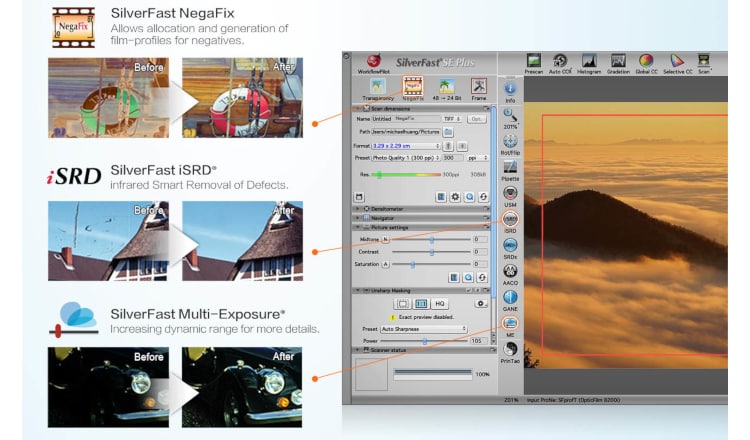Screen dimensions: 750x440
Task: Toggle the A button beside Saturation
Action: (386, 264)
